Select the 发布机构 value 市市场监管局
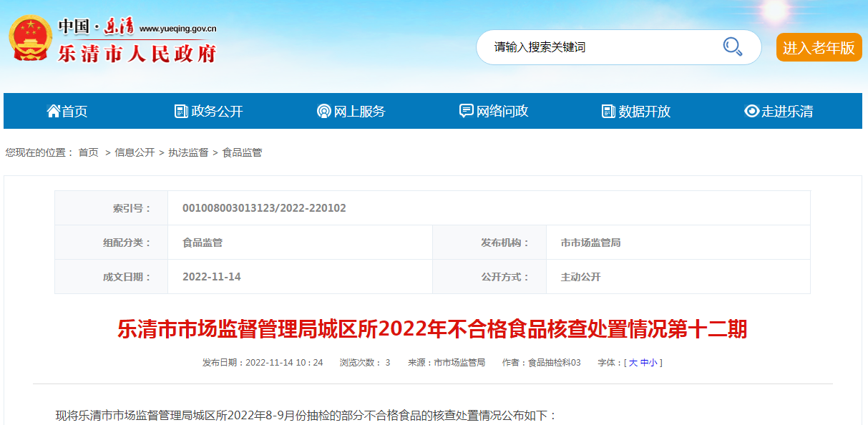The width and height of the screenshot is (868, 425). pos(590,243)
